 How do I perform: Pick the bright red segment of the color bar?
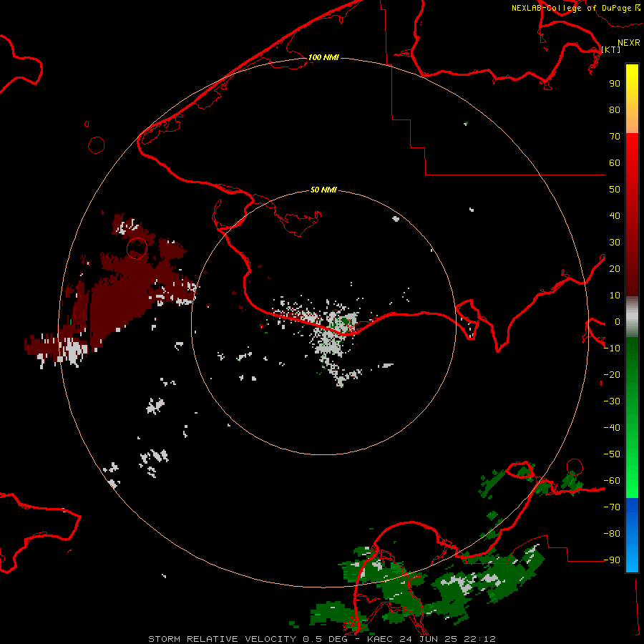(x=632, y=165)
